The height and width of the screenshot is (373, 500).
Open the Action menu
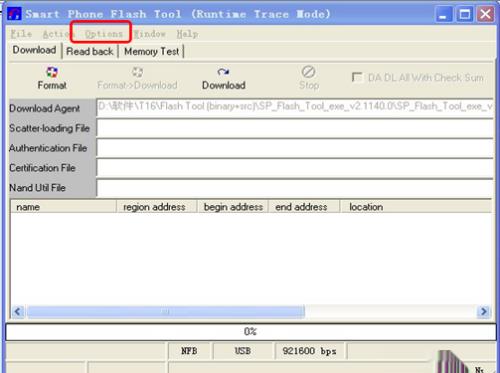coord(57,34)
